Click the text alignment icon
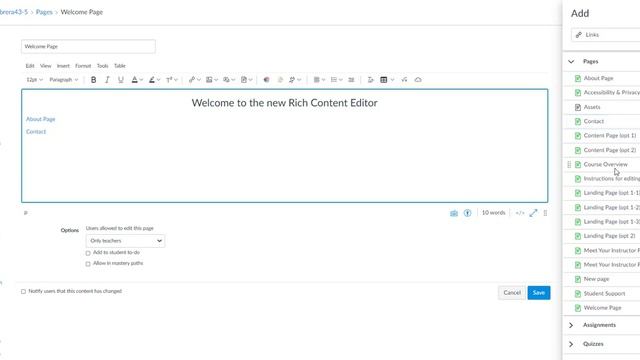The image size is (640, 360). click(316, 80)
